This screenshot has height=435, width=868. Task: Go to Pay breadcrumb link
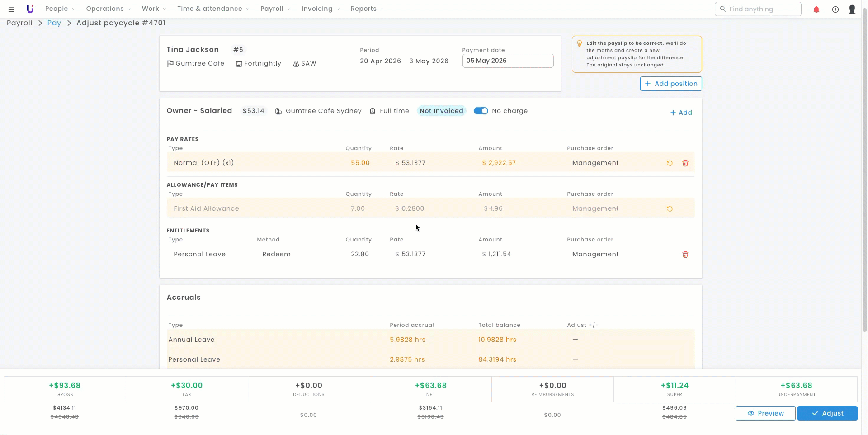click(54, 23)
